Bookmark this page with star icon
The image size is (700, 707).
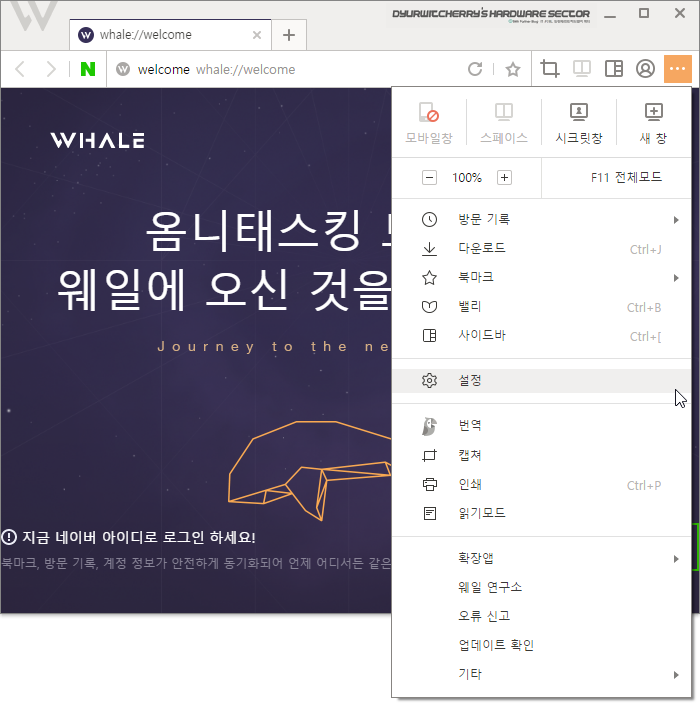tap(513, 69)
